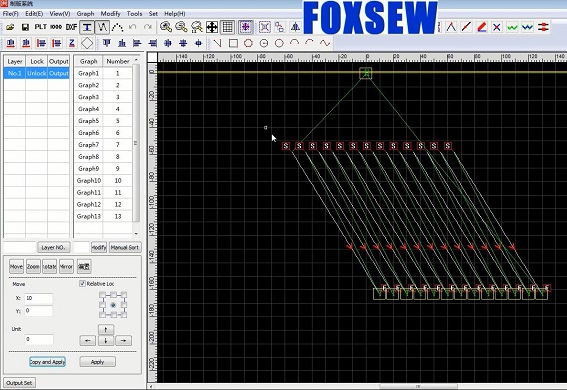Screen dimensions: 567x390
Task: Open the Modify menu
Action: coord(110,14)
